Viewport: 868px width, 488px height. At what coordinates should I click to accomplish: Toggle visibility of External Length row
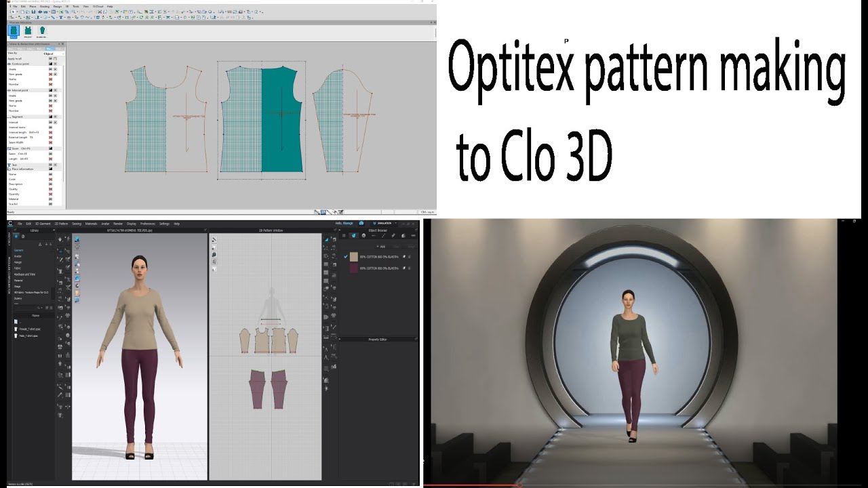50,138
